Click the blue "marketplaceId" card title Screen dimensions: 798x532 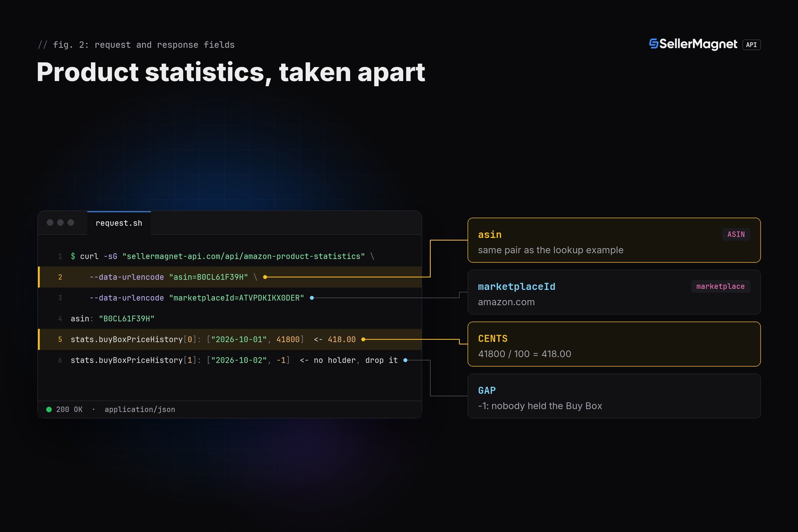(516, 287)
